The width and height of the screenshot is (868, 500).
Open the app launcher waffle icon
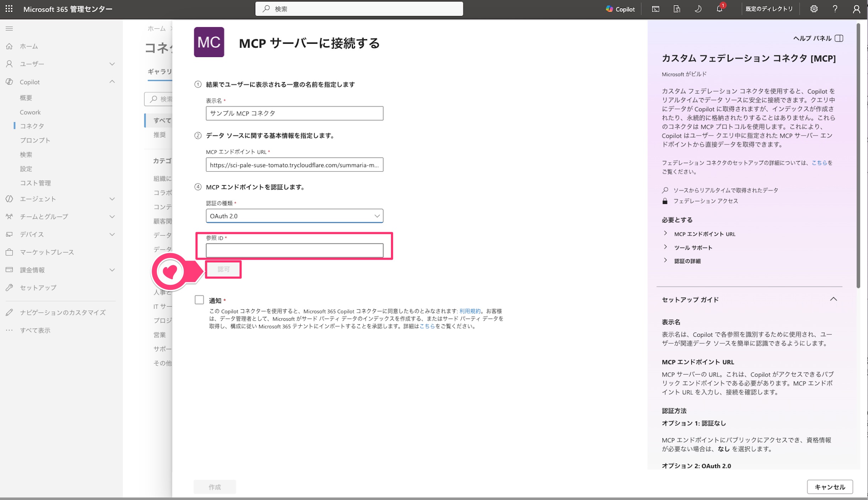9,9
